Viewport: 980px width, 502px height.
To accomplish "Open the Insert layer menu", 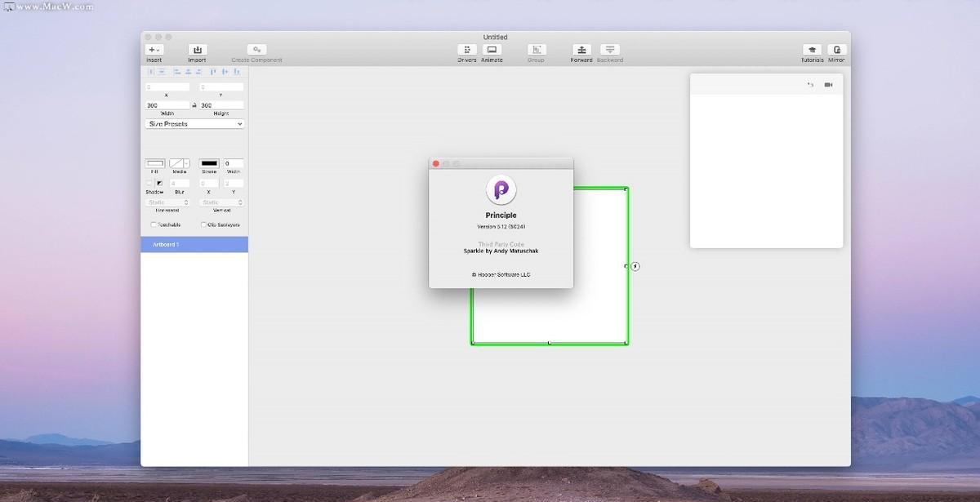I will tap(154, 50).
